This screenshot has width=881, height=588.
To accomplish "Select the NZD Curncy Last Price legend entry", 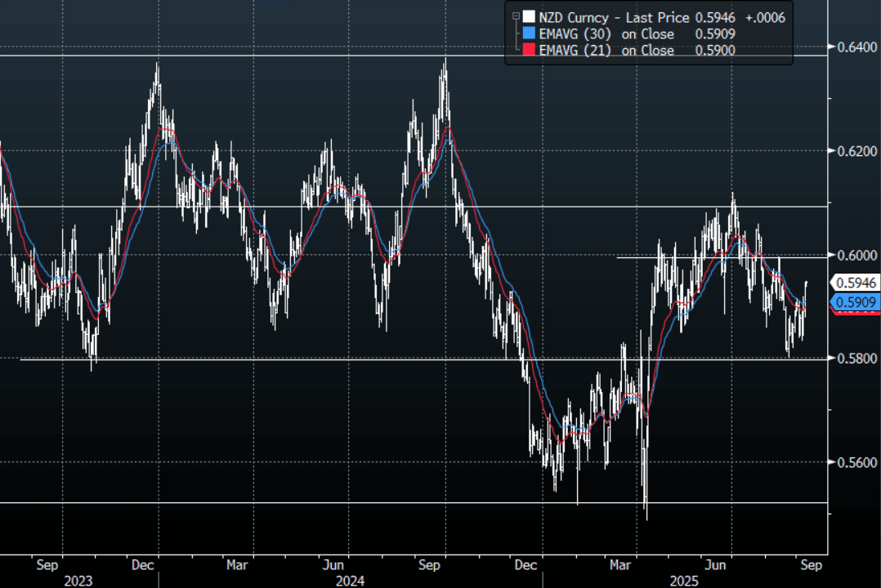I will click(613, 16).
